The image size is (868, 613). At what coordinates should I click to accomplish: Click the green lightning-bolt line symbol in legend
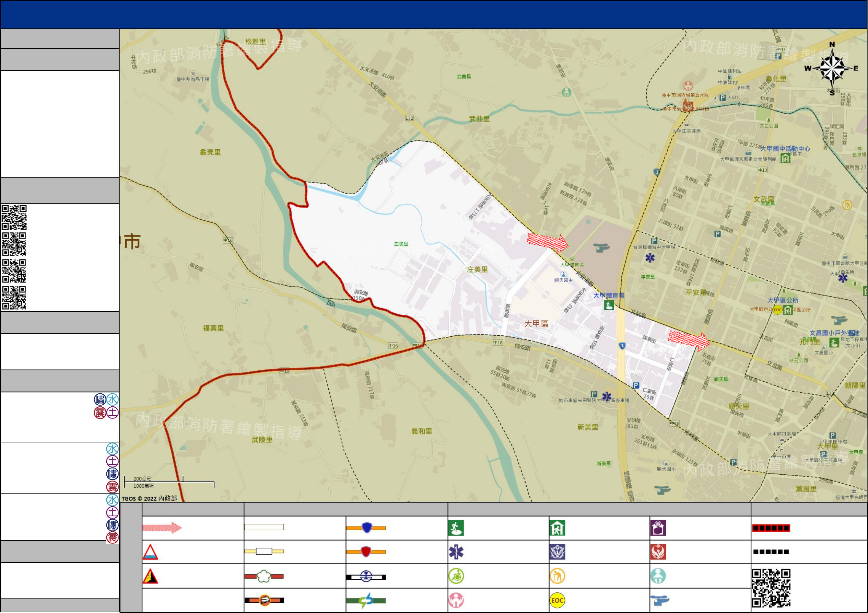click(366, 601)
